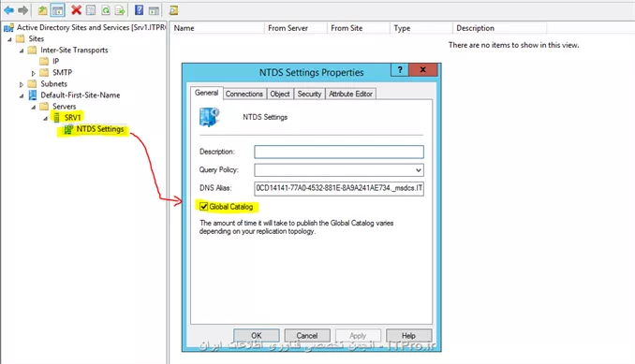
Task: Click the Default-First-Site-Name site icon
Action: click(32, 95)
